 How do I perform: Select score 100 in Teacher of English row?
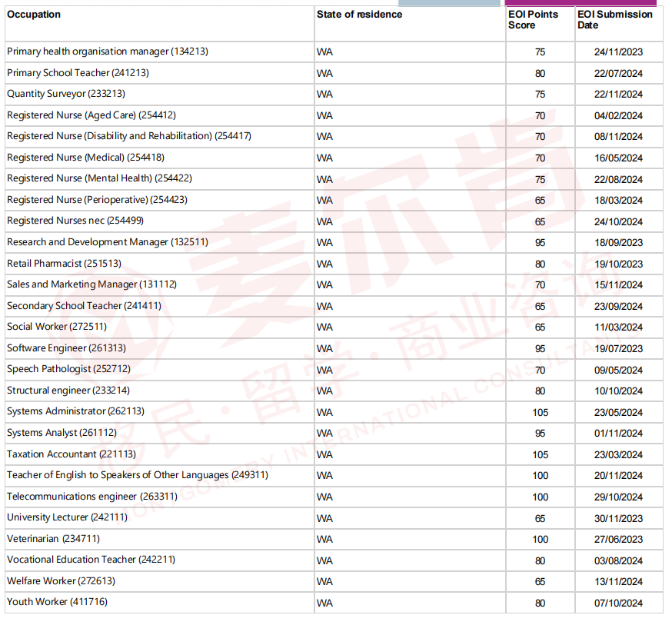coord(541,476)
